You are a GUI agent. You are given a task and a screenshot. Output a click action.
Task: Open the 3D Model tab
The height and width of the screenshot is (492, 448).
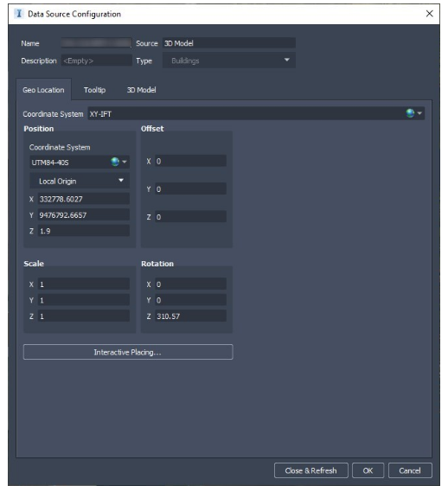pyautogui.click(x=141, y=90)
